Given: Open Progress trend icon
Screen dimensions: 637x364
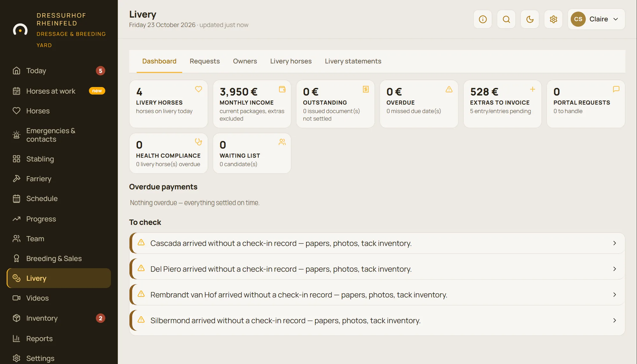Looking at the screenshot, I should point(17,219).
